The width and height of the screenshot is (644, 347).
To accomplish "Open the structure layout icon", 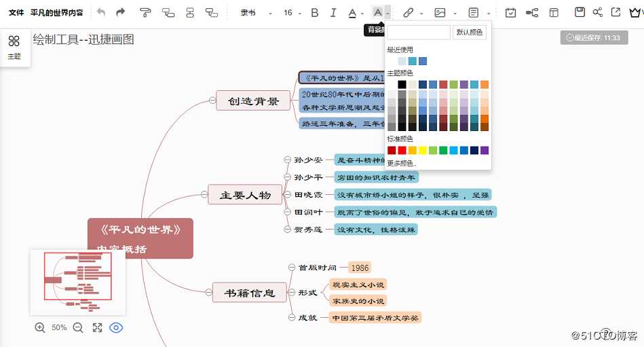I will click(532, 13).
